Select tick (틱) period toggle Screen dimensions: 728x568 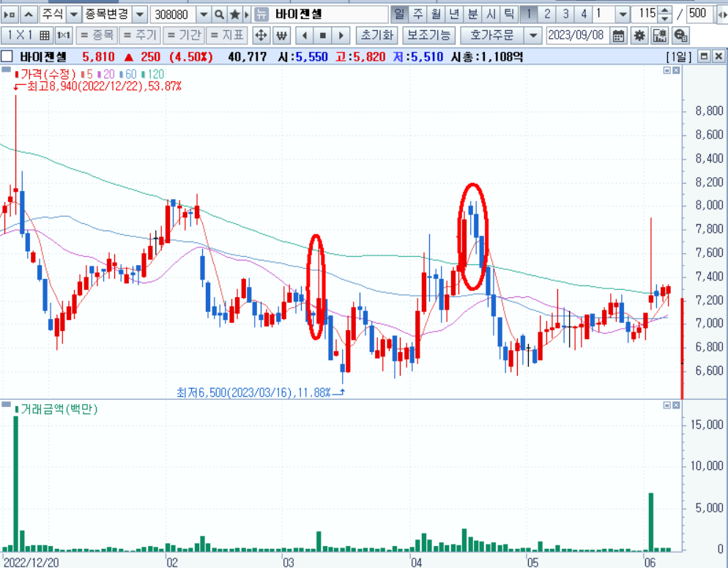pos(509,15)
